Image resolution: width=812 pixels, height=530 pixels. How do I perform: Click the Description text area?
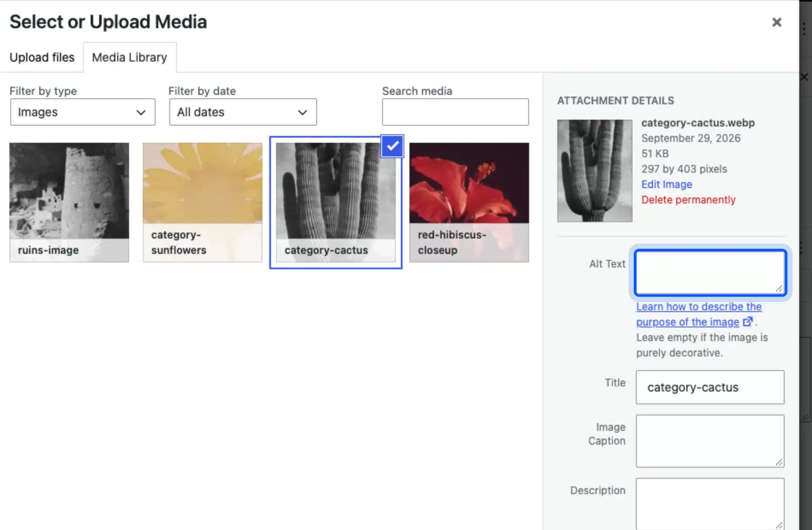(x=710, y=504)
